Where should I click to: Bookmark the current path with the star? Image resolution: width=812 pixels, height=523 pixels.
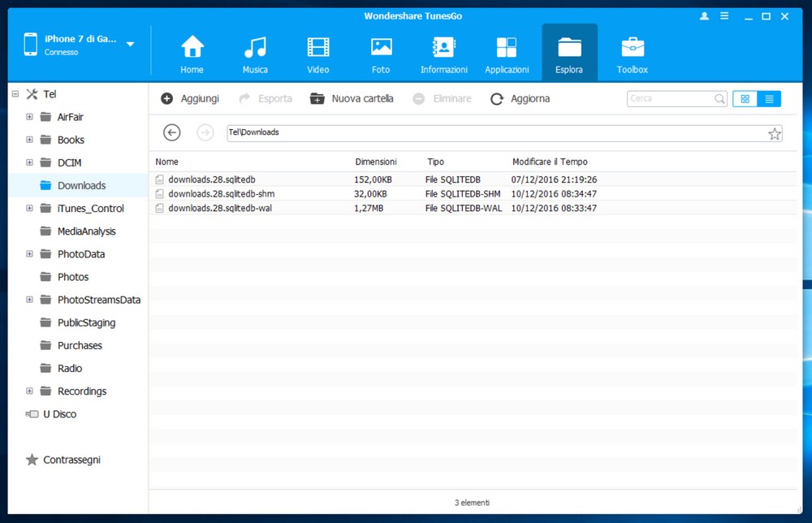coord(774,134)
